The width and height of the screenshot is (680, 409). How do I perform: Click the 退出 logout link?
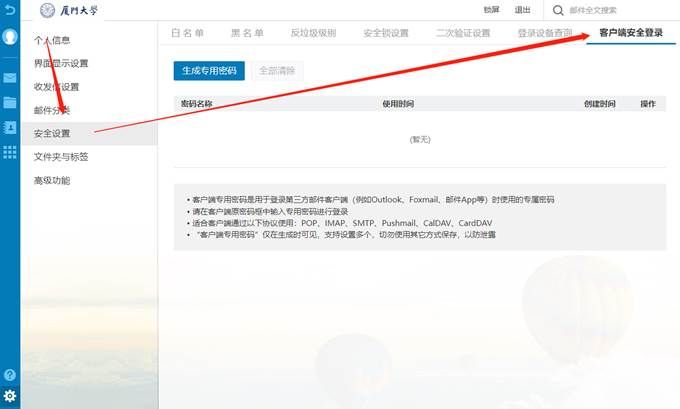[x=522, y=10]
